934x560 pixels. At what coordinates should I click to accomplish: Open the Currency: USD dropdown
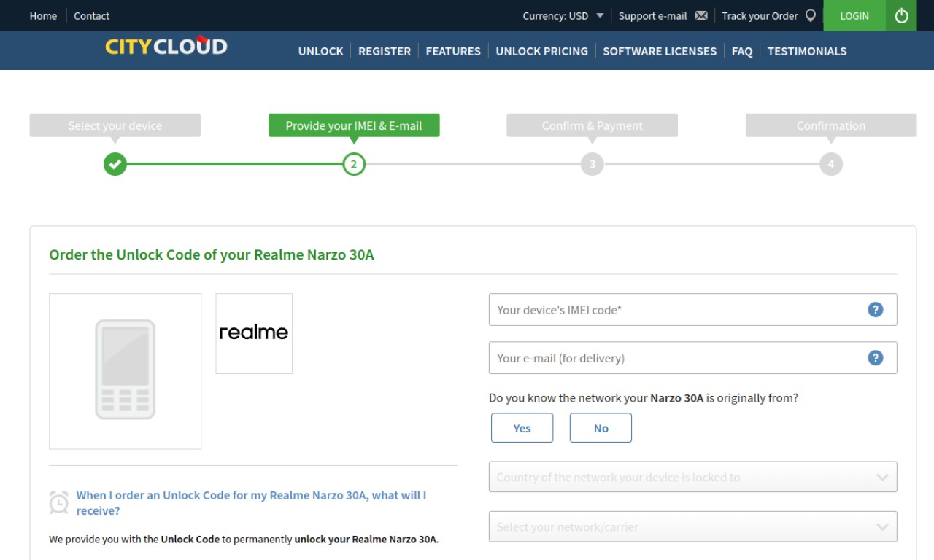563,16
